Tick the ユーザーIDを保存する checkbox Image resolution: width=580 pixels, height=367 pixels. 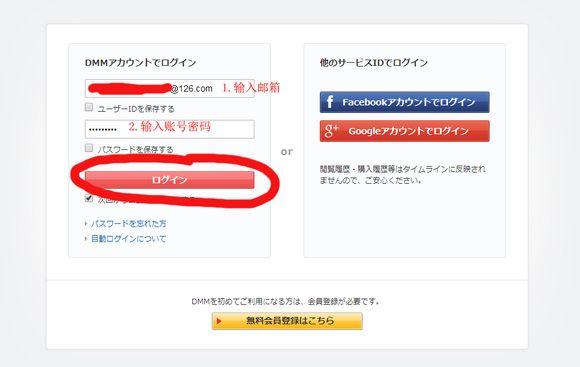point(89,107)
